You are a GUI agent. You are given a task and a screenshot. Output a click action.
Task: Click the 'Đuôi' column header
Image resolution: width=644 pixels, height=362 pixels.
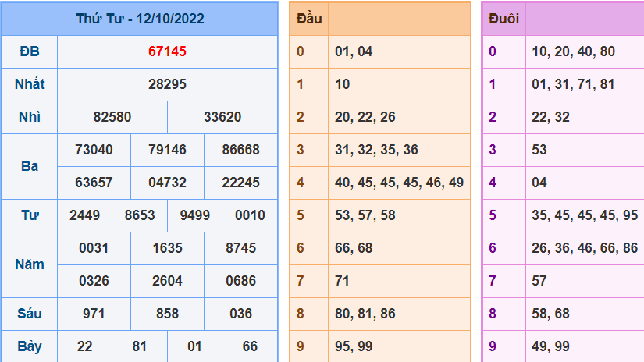point(504,19)
